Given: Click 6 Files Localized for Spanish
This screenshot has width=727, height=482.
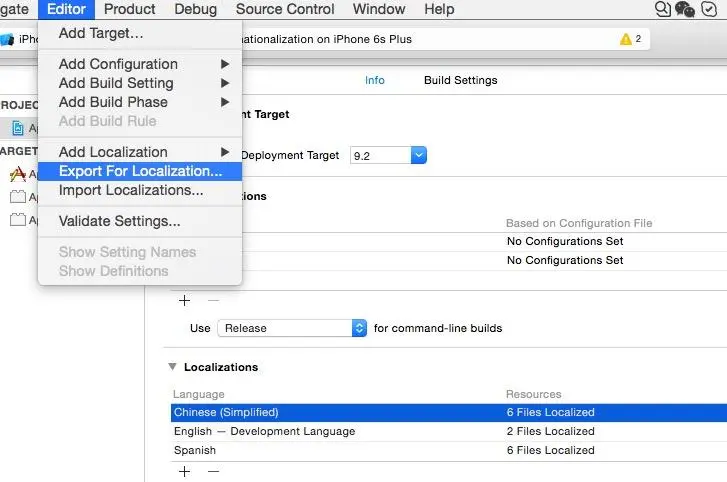Looking at the screenshot, I should click(550, 450).
